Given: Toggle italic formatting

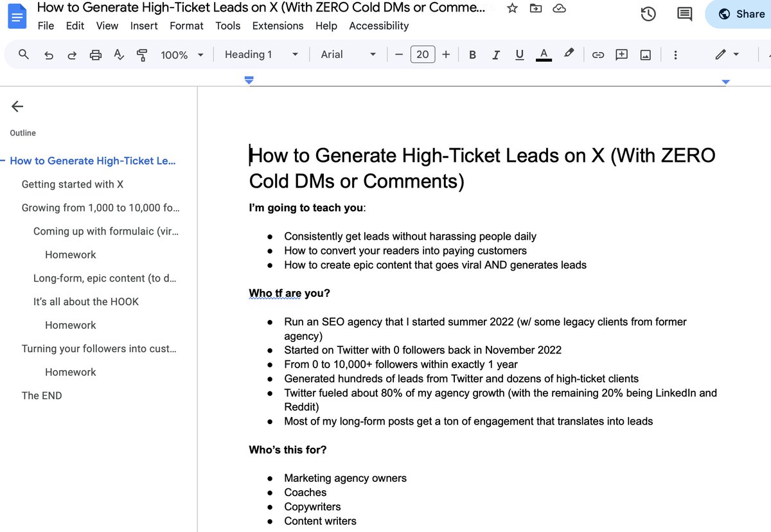Looking at the screenshot, I should [496, 55].
